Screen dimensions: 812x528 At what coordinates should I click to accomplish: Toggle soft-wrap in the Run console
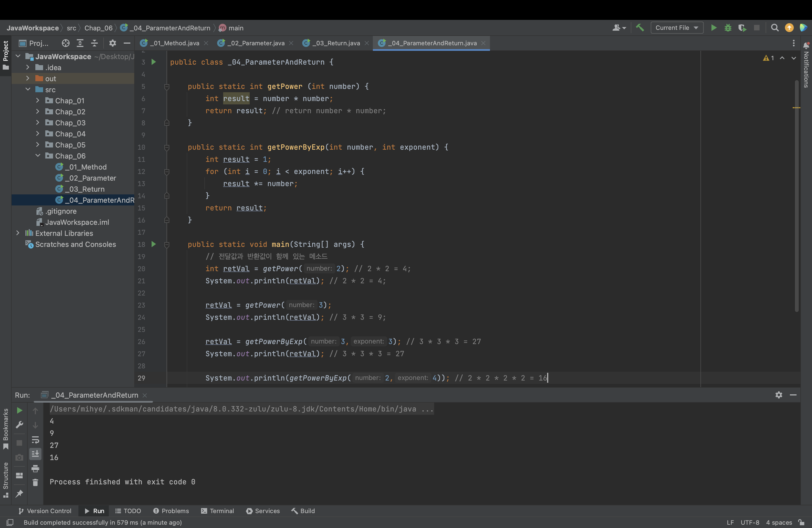pos(35,439)
